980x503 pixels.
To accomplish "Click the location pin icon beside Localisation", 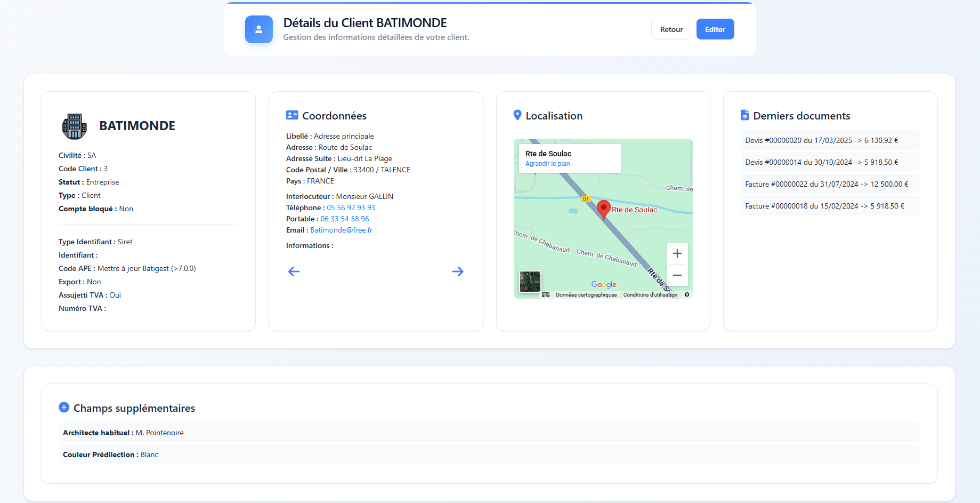I will (517, 115).
